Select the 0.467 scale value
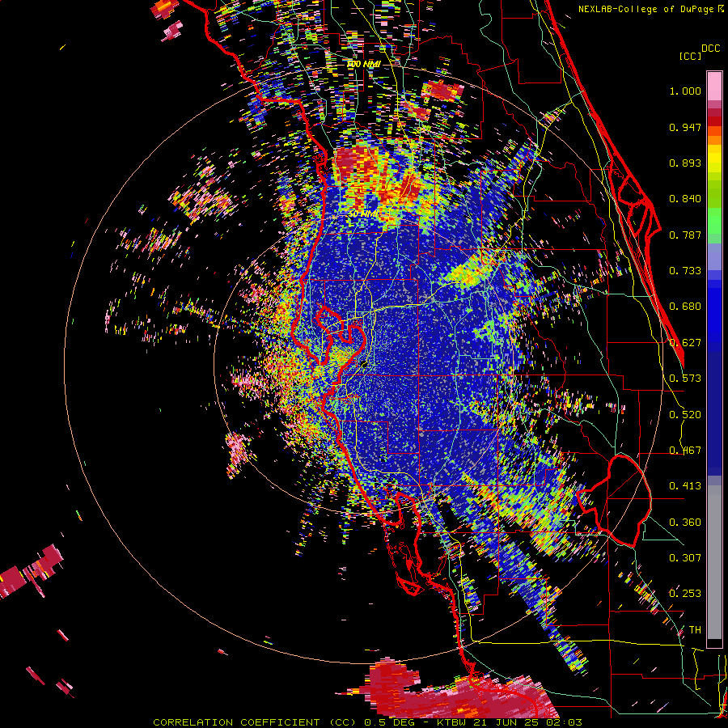This screenshot has height=728, width=728. click(685, 451)
